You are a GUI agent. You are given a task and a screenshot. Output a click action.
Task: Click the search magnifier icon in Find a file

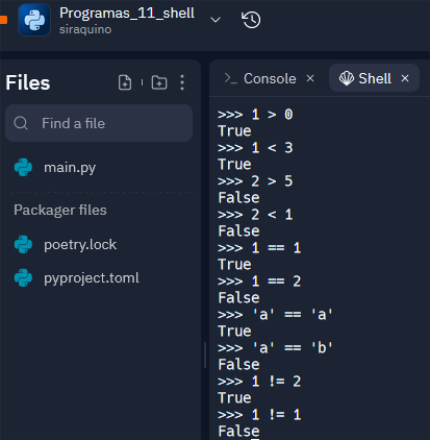(21, 123)
